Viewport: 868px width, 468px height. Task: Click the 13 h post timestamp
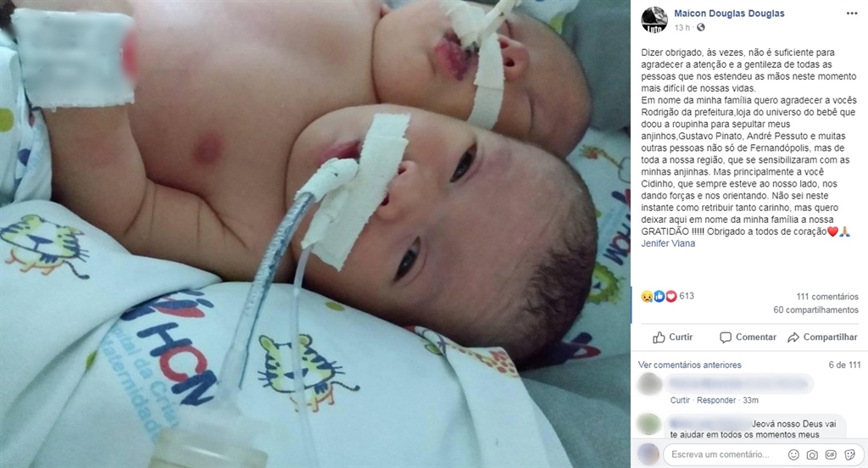[682, 27]
